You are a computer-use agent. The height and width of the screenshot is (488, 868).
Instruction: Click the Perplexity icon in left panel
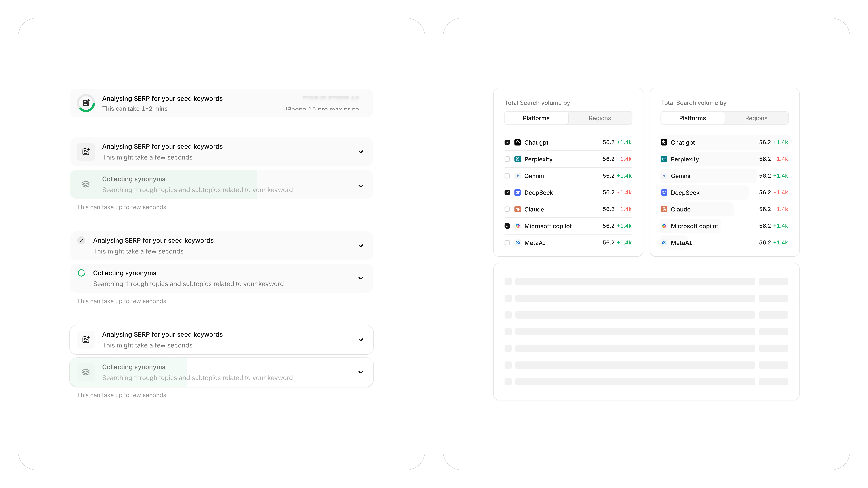point(518,159)
